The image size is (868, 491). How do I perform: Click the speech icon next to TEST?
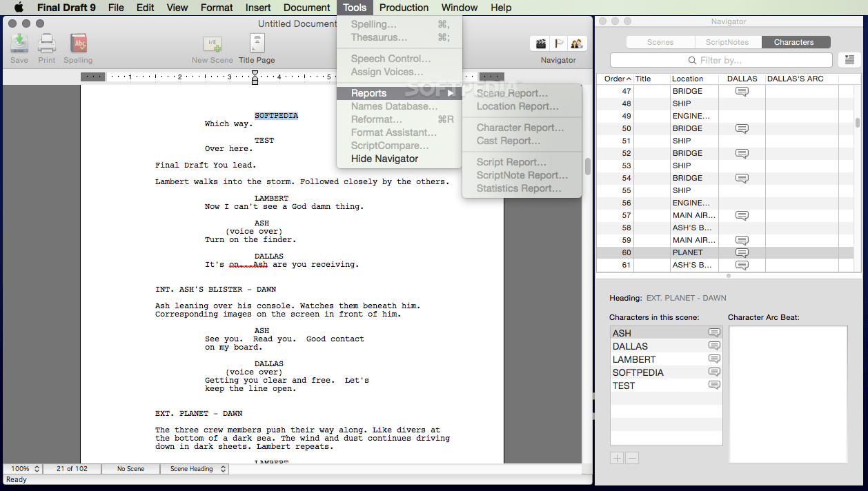(714, 385)
